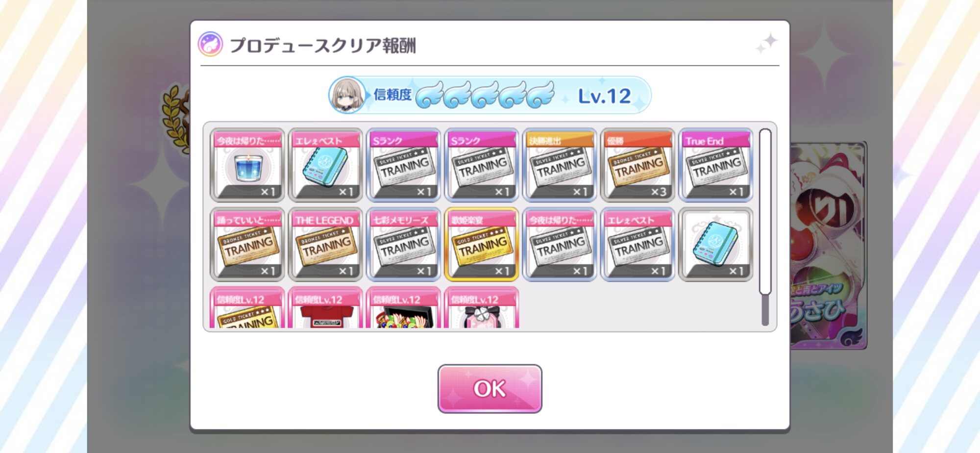Click the reward list vertical scrollbar

click(x=765, y=226)
